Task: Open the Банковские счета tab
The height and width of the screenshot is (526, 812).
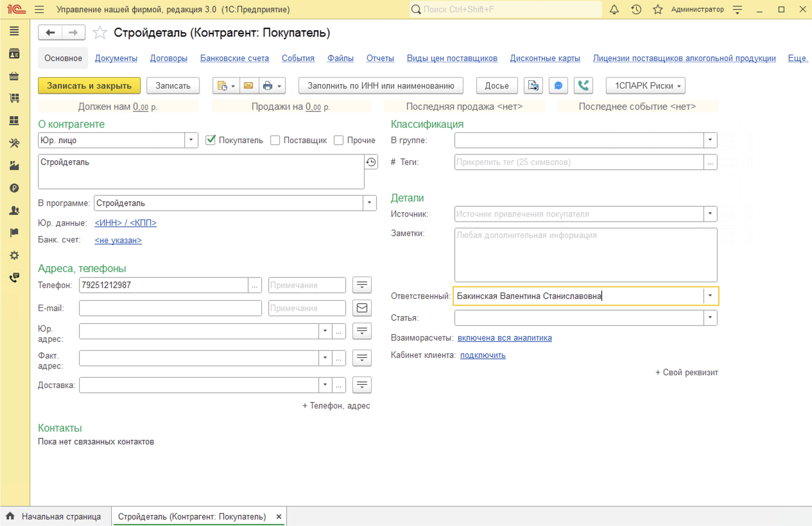Action: pyautogui.click(x=234, y=58)
